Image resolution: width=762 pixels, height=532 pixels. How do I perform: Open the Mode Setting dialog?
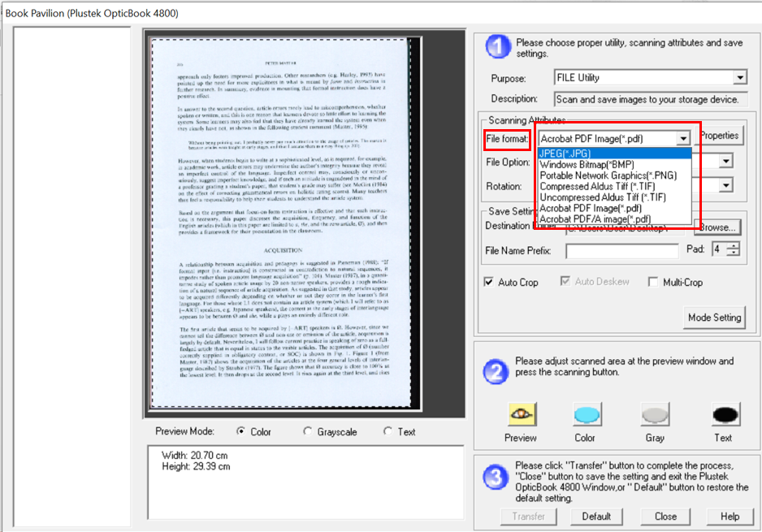tap(714, 318)
